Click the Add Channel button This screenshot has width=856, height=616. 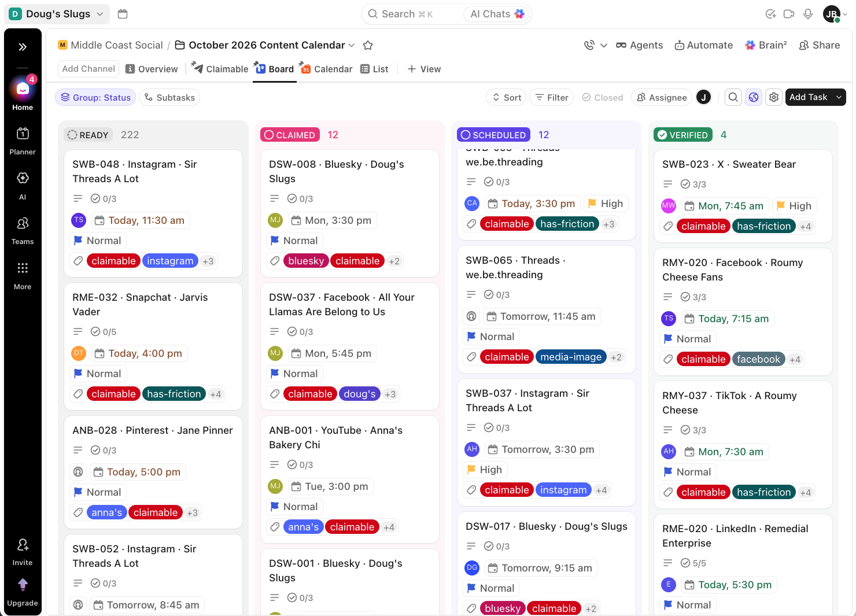pyautogui.click(x=88, y=69)
